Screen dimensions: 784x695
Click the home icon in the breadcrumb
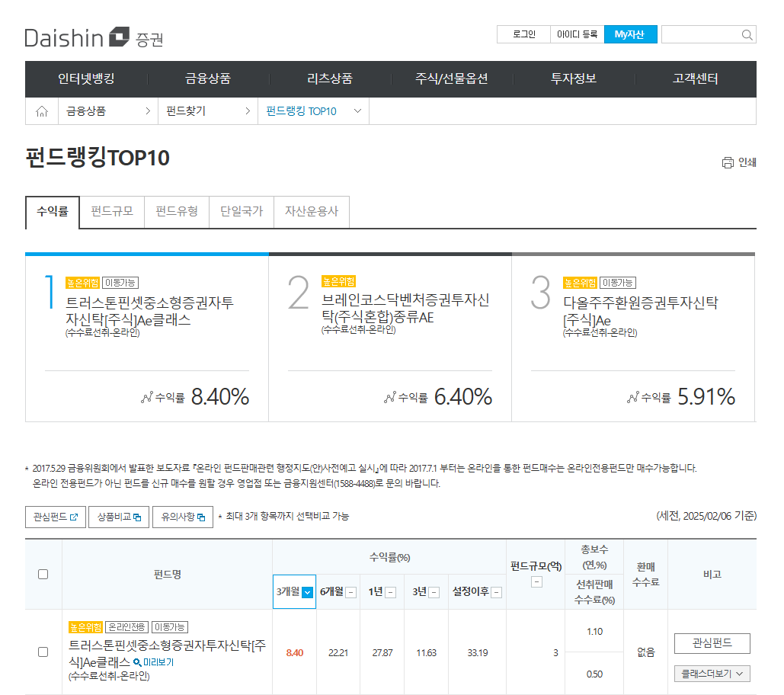[x=41, y=110]
